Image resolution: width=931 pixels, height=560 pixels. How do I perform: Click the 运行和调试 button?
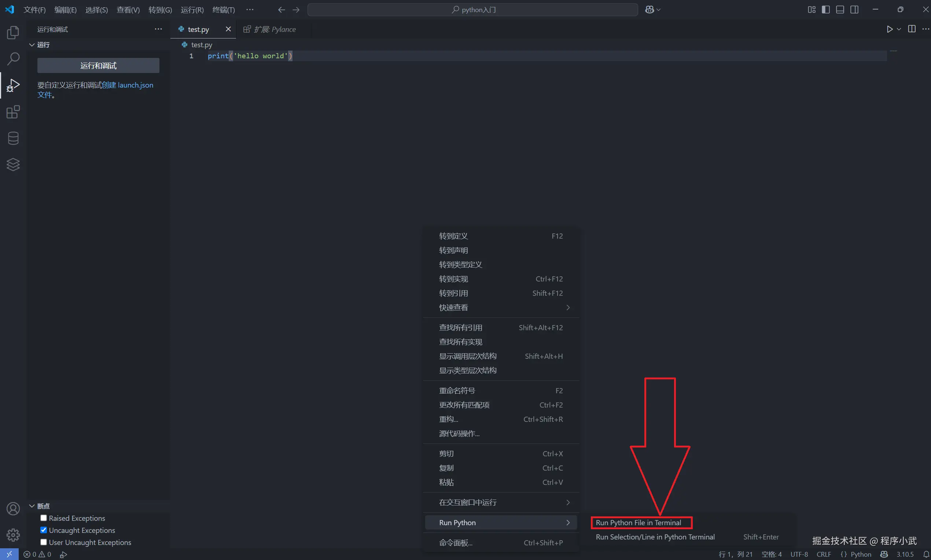98,65
